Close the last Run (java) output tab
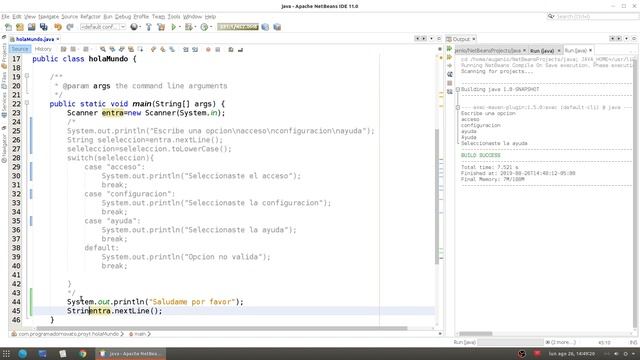The width and height of the screenshot is (640, 360). click(590, 51)
